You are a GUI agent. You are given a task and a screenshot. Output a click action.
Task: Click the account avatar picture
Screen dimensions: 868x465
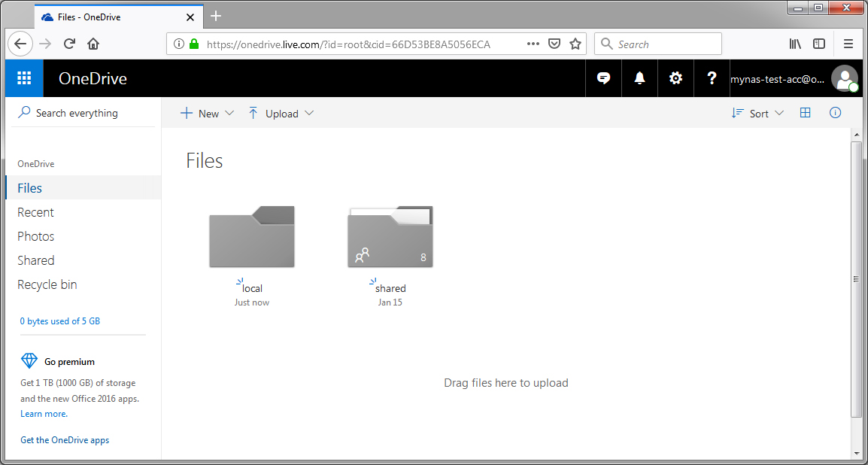tap(844, 78)
